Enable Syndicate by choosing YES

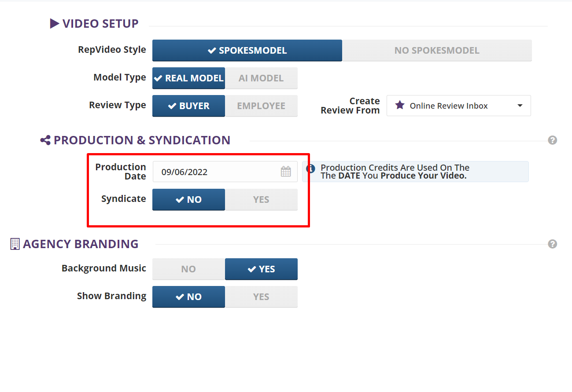[x=261, y=200]
